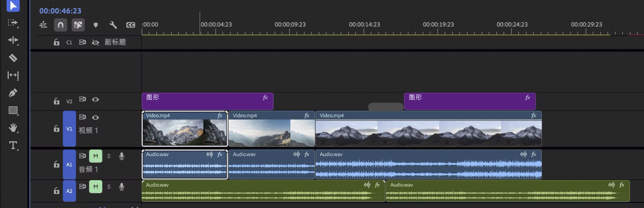Add a marker to the timeline
This screenshot has width=644, height=208.
pyautogui.click(x=96, y=25)
